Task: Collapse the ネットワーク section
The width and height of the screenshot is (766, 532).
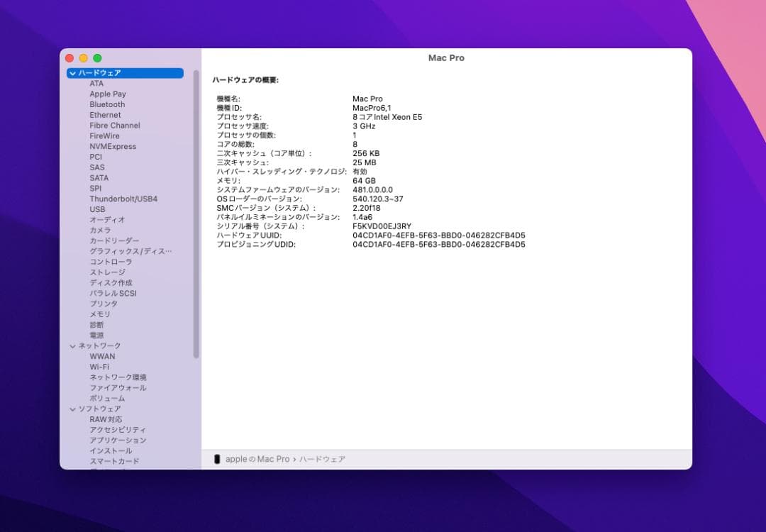Action: [73, 345]
